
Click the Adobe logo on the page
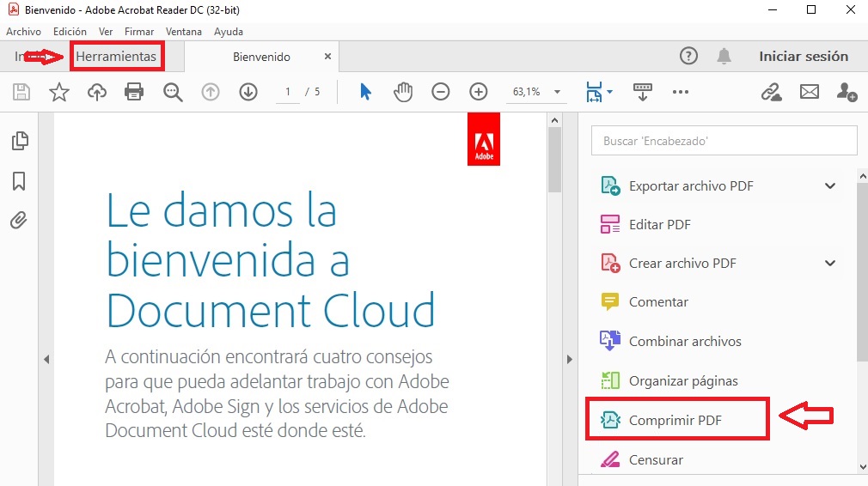coord(484,139)
